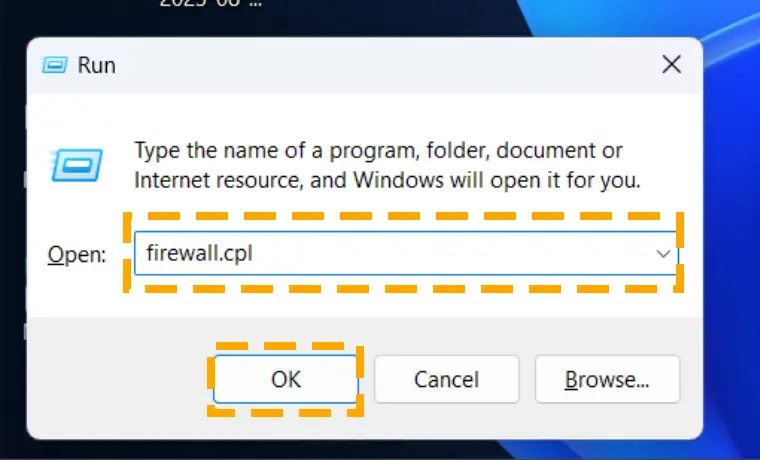Click the small Run icon in title bar
The image size is (760, 460).
click(x=54, y=64)
